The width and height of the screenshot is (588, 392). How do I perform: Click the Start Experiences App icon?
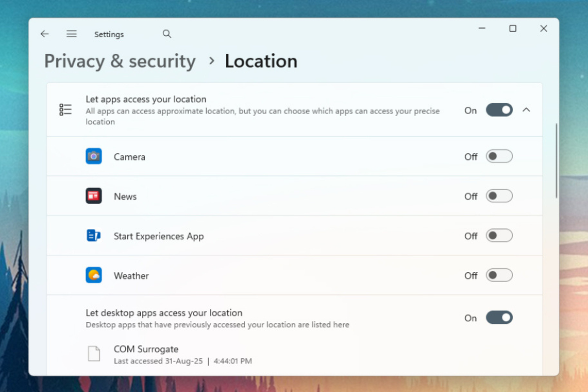coord(94,236)
